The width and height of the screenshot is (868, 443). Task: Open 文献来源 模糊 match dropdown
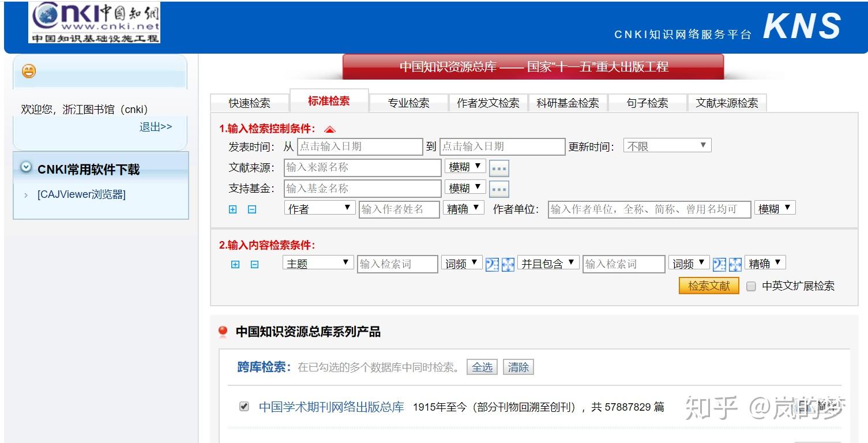(x=465, y=167)
